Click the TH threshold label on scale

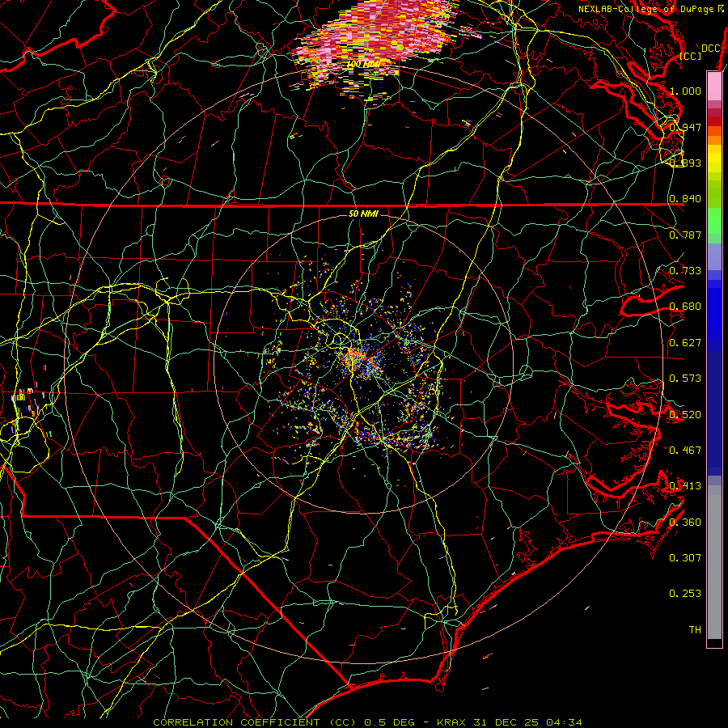coord(695,629)
